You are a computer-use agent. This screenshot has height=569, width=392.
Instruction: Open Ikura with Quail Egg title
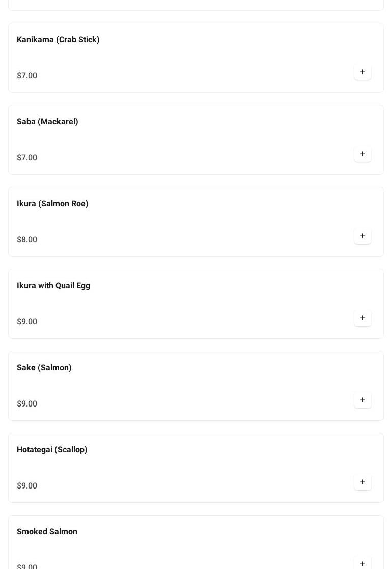point(53,286)
